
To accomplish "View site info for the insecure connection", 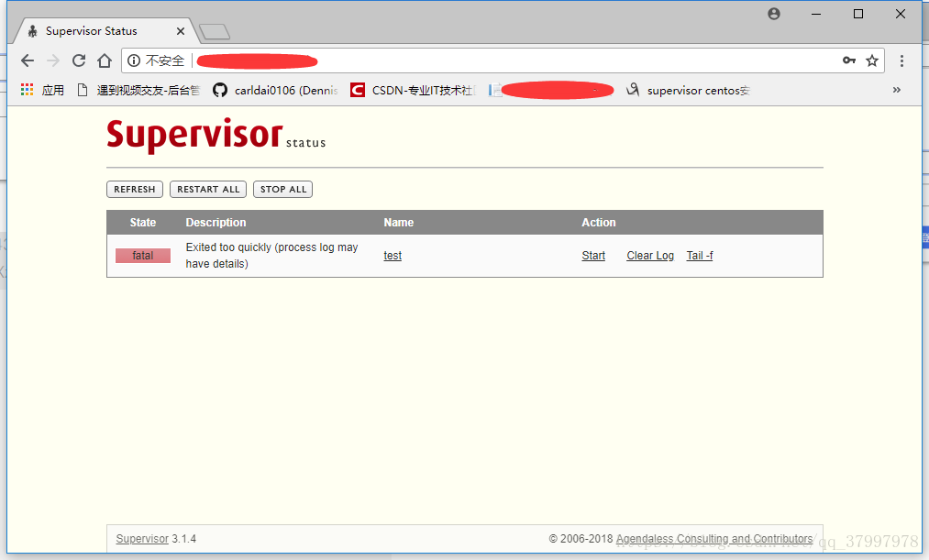I will coord(134,60).
